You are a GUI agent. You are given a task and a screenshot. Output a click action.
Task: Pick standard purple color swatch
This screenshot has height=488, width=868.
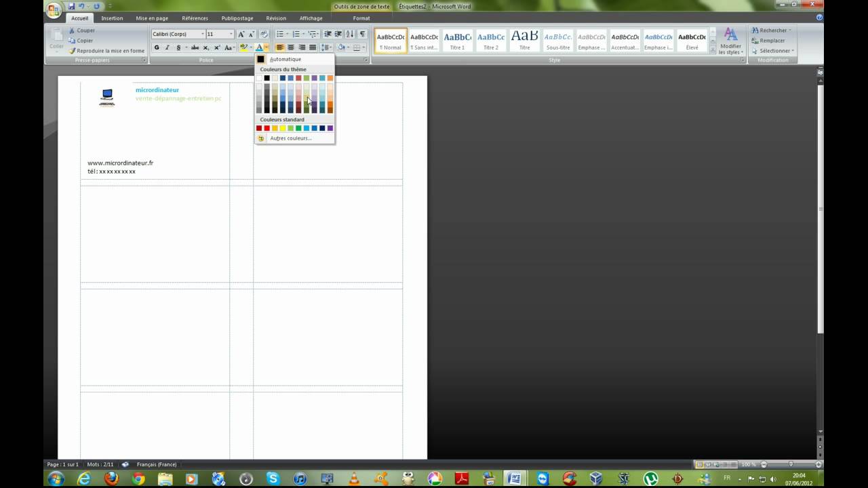pos(330,128)
